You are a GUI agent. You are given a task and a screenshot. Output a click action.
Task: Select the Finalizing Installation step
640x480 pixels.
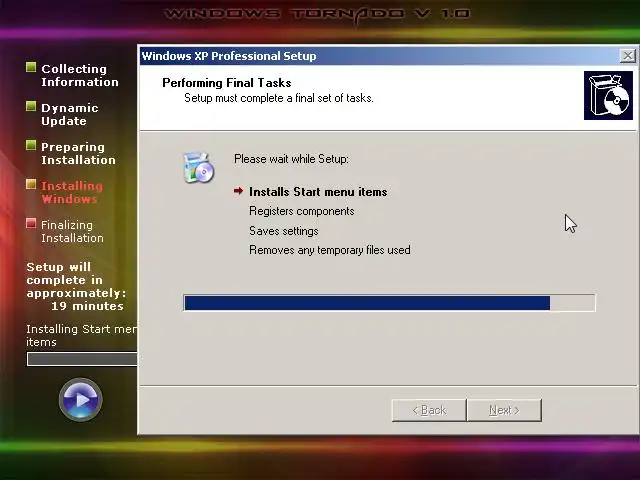point(72,231)
